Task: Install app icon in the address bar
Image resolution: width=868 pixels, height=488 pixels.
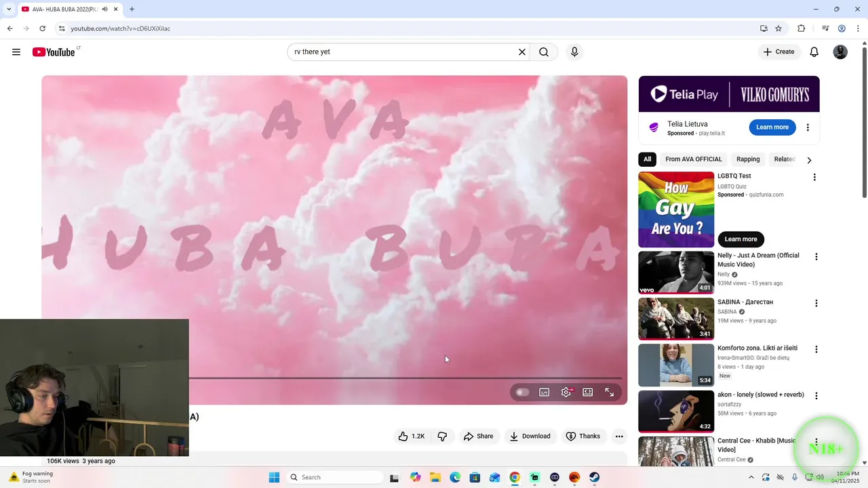Action: click(x=764, y=28)
